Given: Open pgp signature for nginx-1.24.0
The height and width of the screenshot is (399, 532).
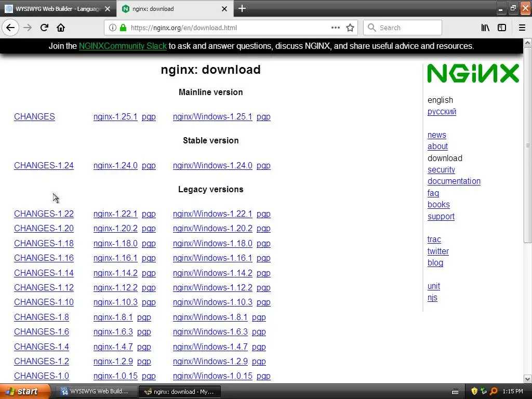Looking at the screenshot, I should point(149,166).
